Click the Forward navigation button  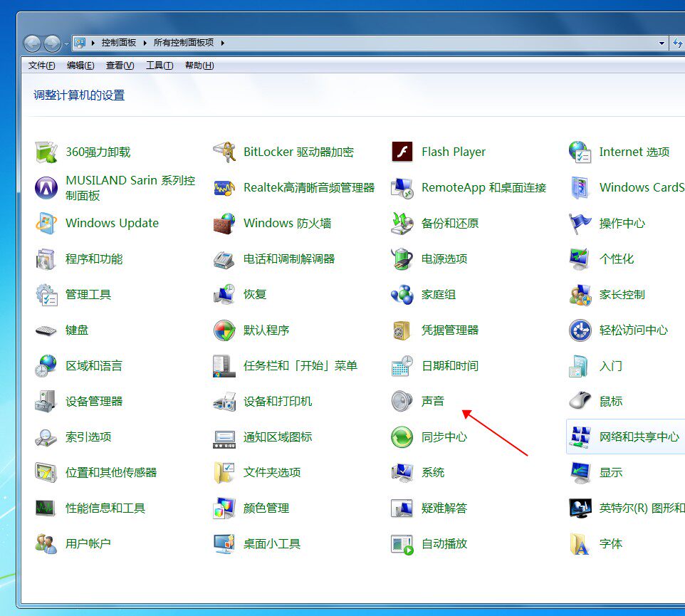point(53,43)
